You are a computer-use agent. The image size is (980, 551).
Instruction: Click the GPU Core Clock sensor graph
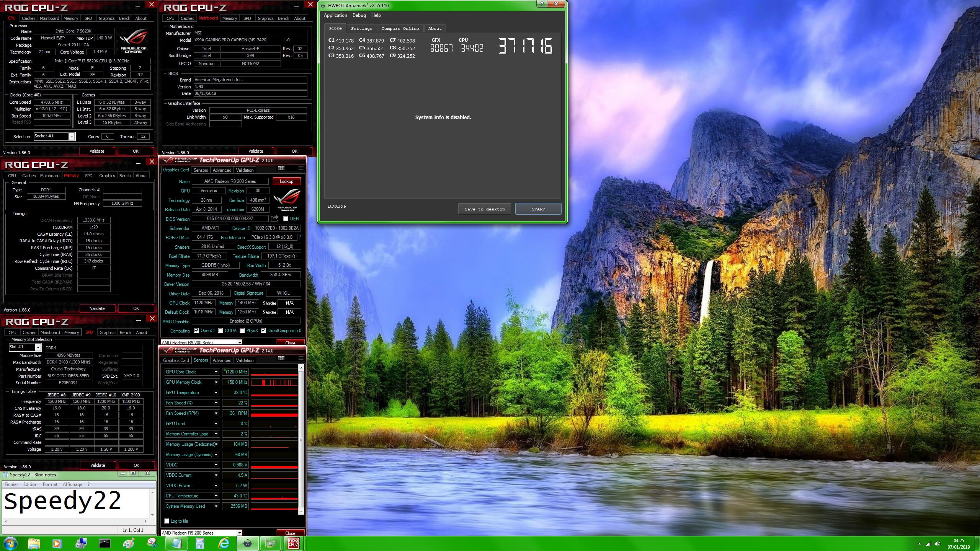click(x=274, y=372)
